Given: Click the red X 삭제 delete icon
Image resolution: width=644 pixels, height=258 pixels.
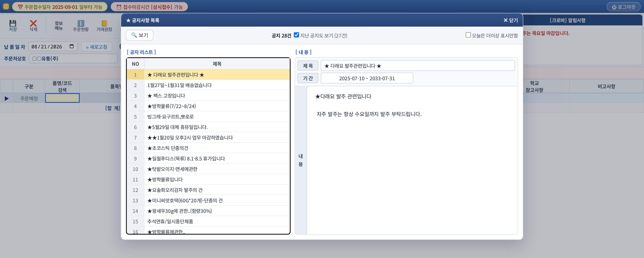Looking at the screenshot, I should 33,23.
